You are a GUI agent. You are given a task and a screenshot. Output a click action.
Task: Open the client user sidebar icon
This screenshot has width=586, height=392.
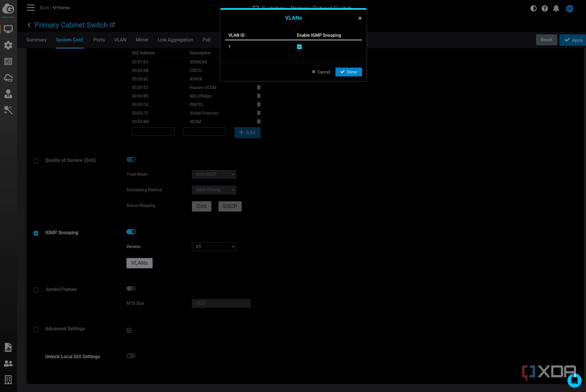(8, 94)
